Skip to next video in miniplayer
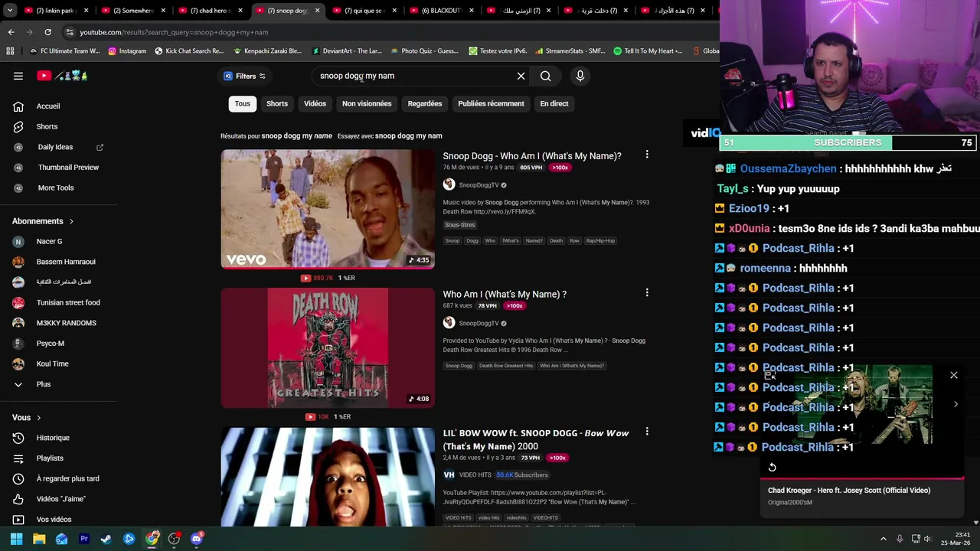 point(955,404)
